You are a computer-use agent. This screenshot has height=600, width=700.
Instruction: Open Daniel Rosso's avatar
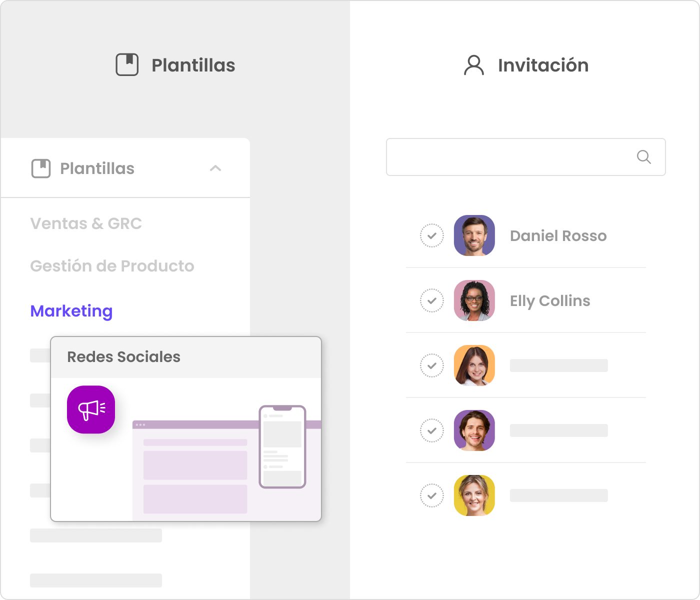(x=474, y=235)
